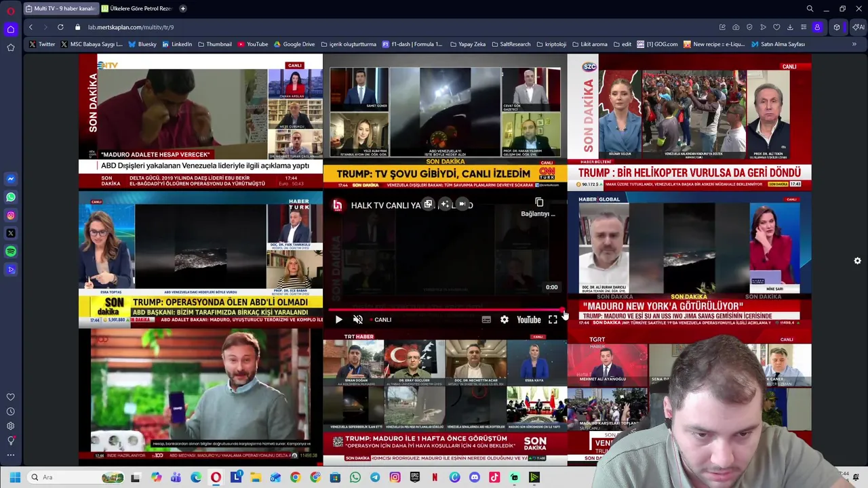This screenshot has width=868, height=488.
Task: Open MSC Babaya Saygı bookmark
Action: coord(92,44)
